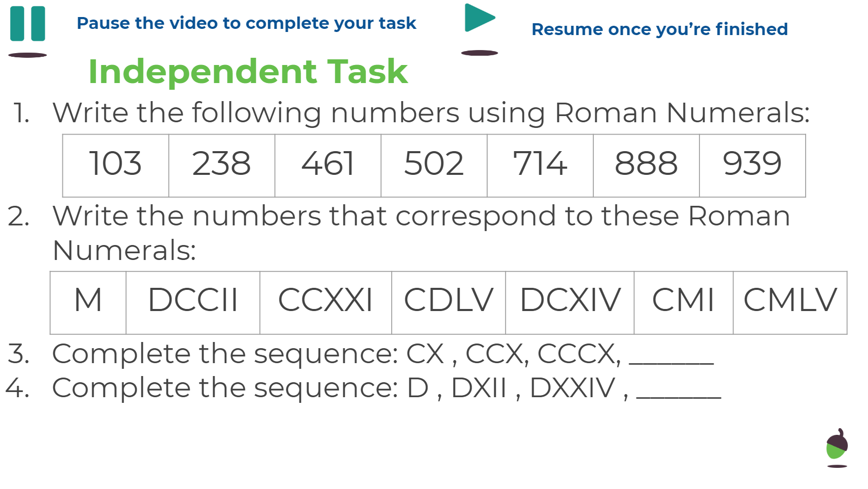
Task: Click the CMLV cell
Action: pos(791,303)
